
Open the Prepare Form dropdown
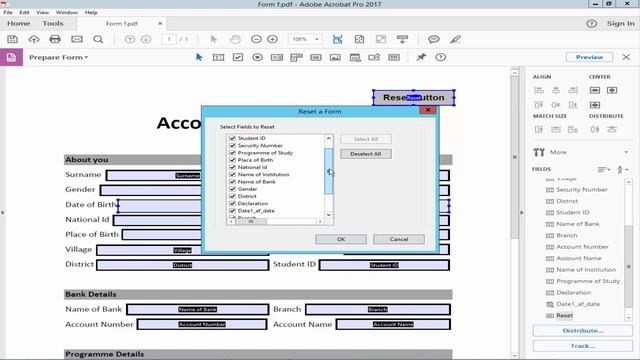(x=58, y=58)
